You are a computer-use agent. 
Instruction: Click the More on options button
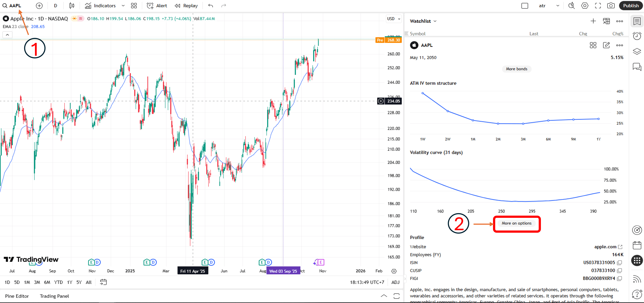click(x=516, y=223)
